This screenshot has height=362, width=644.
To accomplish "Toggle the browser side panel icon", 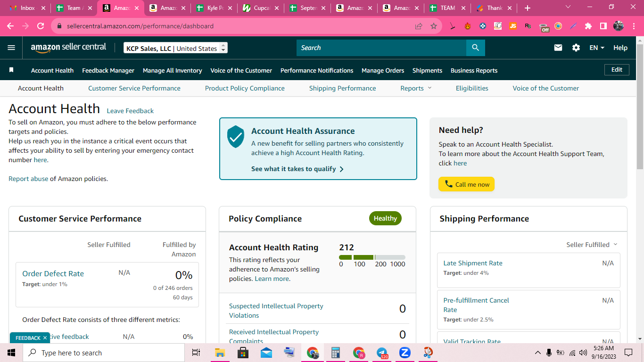I will tap(603, 26).
